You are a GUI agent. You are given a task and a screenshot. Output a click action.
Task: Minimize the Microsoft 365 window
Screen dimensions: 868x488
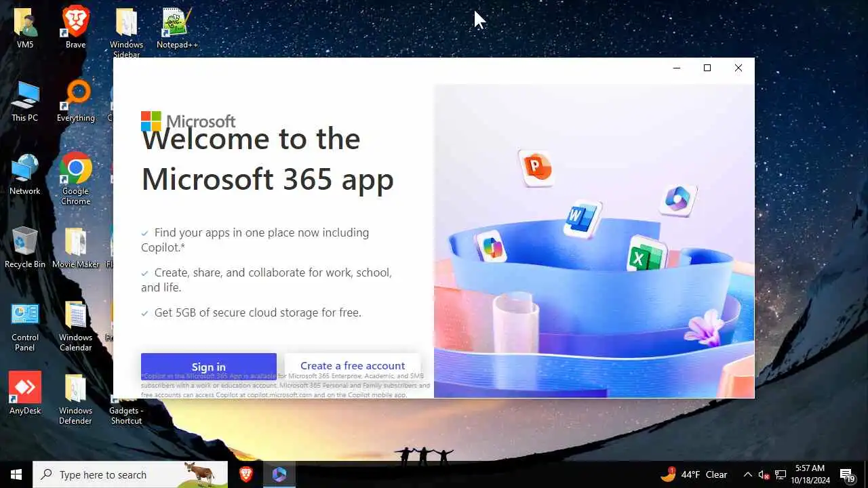point(676,68)
